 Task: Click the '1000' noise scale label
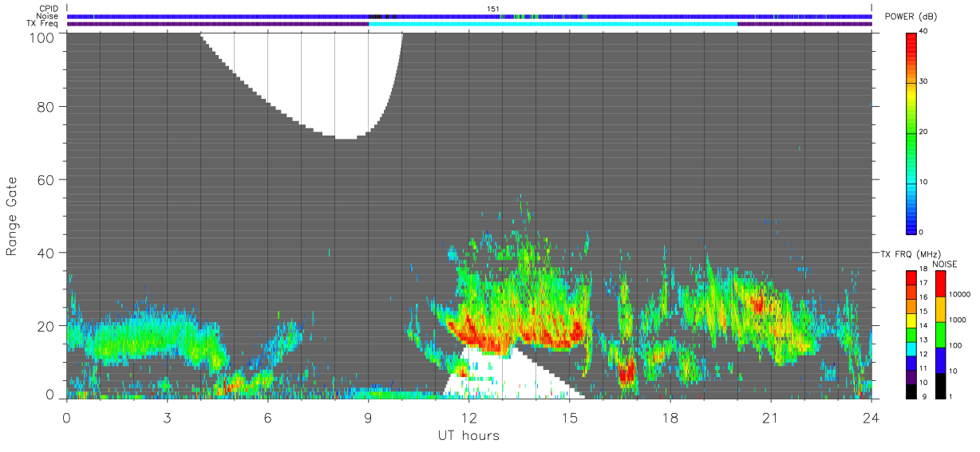[x=957, y=320]
